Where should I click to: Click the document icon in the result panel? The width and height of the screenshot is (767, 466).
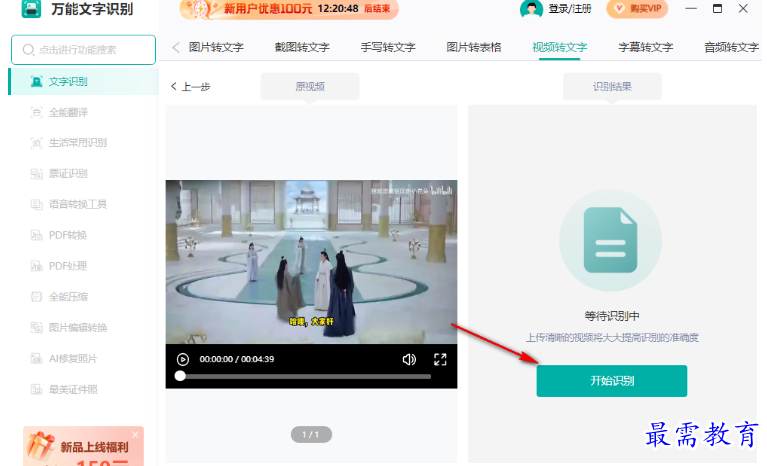click(x=610, y=240)
